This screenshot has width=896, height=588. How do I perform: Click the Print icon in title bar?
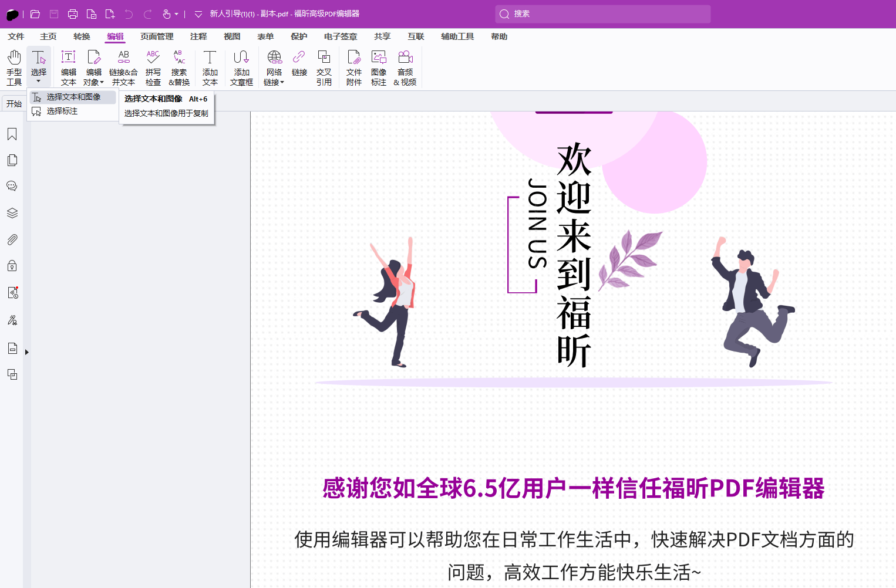(x=73, y=14)
